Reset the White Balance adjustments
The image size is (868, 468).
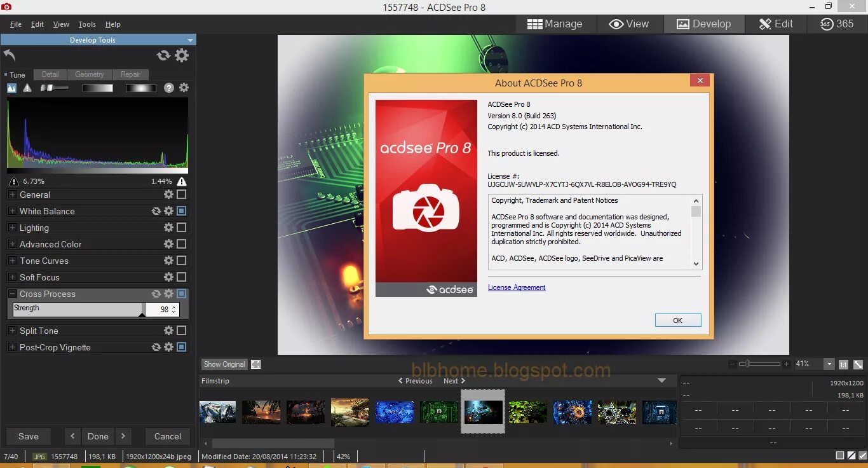(156, 211)
